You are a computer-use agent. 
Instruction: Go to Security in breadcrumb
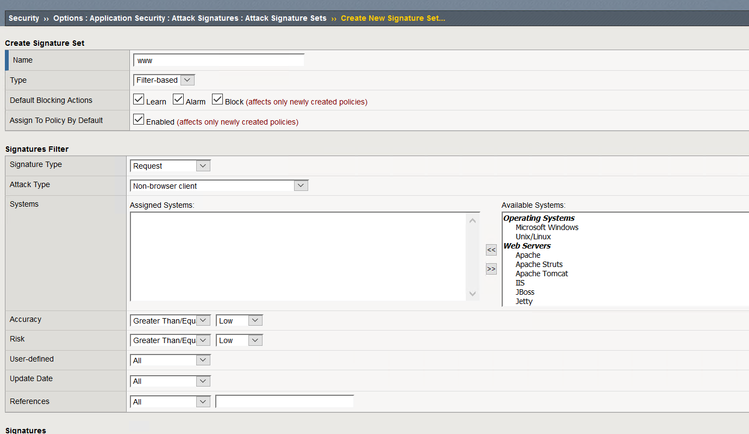click(x=23, y=18)
